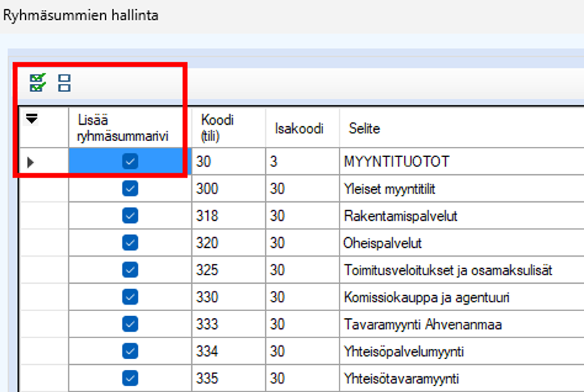
Task: Uncheck Komissiokauppa ja agentuuri checkbox
Action: 130,297
